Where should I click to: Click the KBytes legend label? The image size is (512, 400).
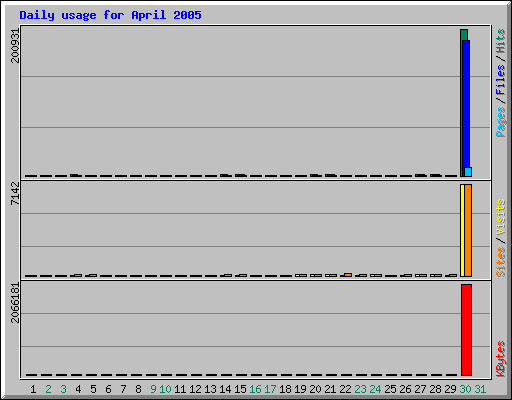(501, 359)
